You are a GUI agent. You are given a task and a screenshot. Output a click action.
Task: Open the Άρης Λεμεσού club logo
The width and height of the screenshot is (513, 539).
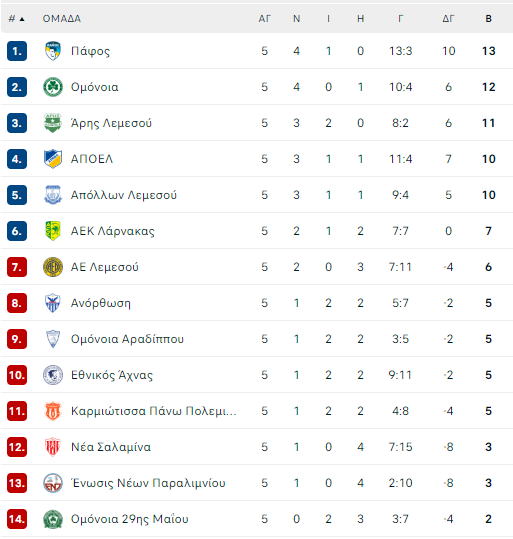[53, 123]
